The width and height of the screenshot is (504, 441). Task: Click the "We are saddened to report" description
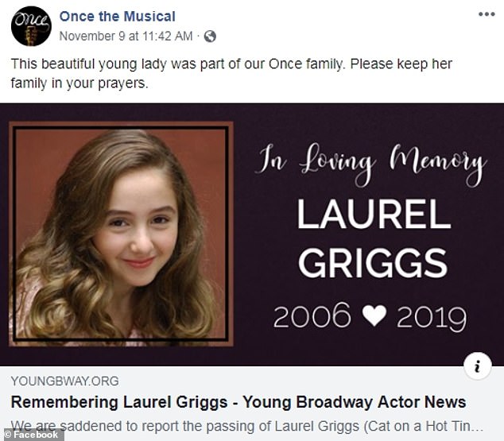(x=246, y=425)
